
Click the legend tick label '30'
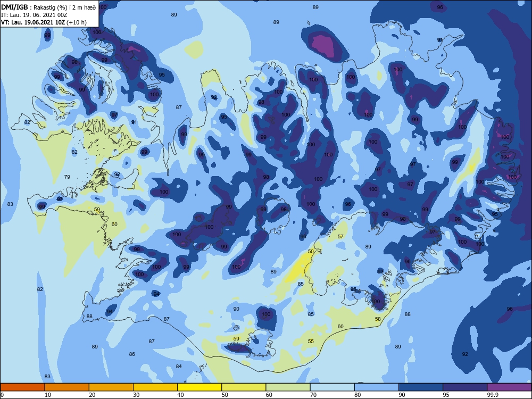(136, 395)
